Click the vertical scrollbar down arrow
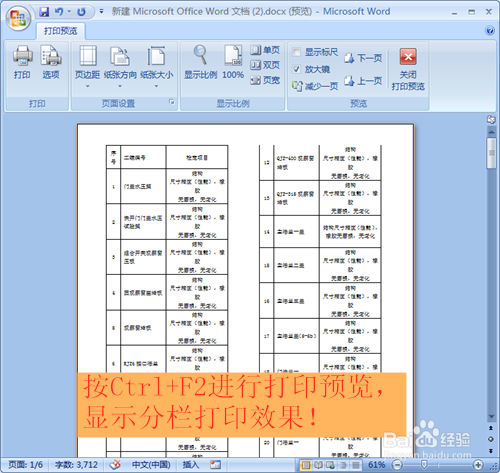This screenshot has height=473, width=500. pos(491,417)
